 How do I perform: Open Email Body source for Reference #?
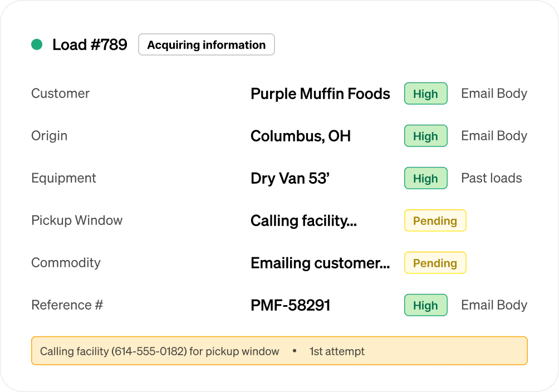494,305
